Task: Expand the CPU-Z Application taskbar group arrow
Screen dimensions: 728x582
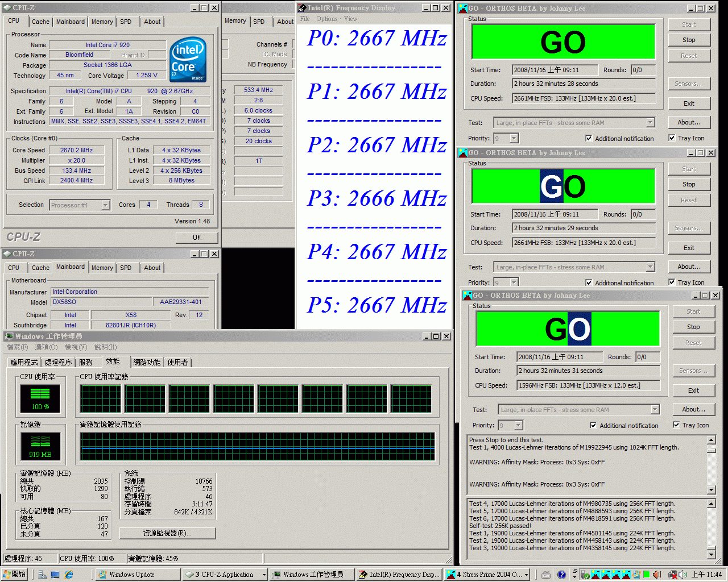Action: pyautogui.click(x=264, y=575)
